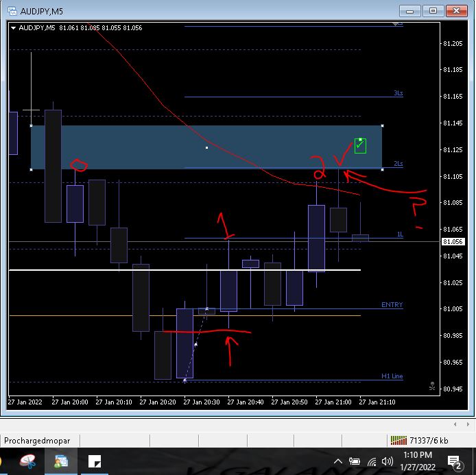Select the H1 Line label
Image resolution: width=476 pixels, height=475 pixels.
pyautogui.click(x=392, y=376)
